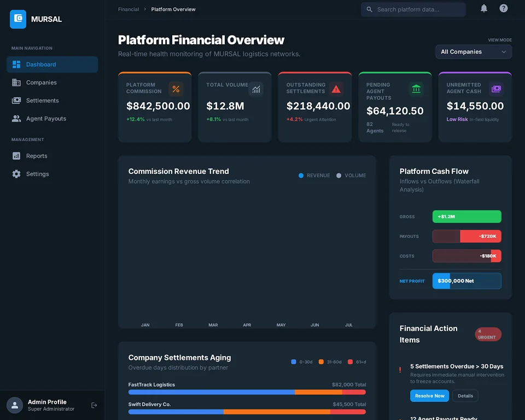The image size is (525, 420).
Task: Go to Dashboard in main navigation
Action: tap(52, 65)
